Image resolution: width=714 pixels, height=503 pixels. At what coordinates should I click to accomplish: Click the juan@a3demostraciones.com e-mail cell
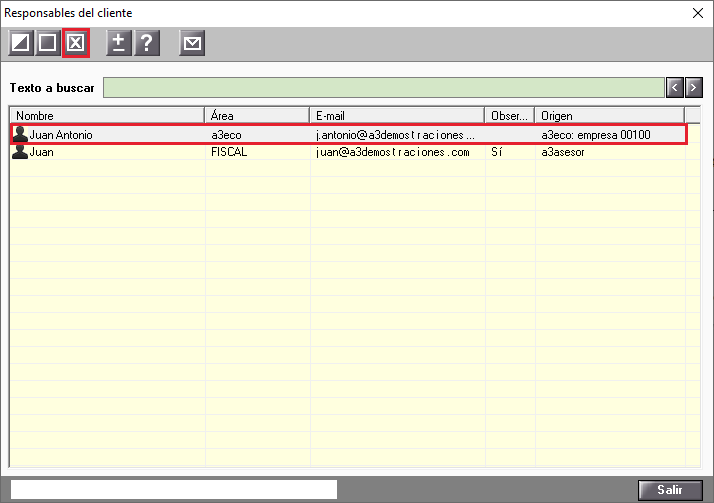[x=393, y=152]
